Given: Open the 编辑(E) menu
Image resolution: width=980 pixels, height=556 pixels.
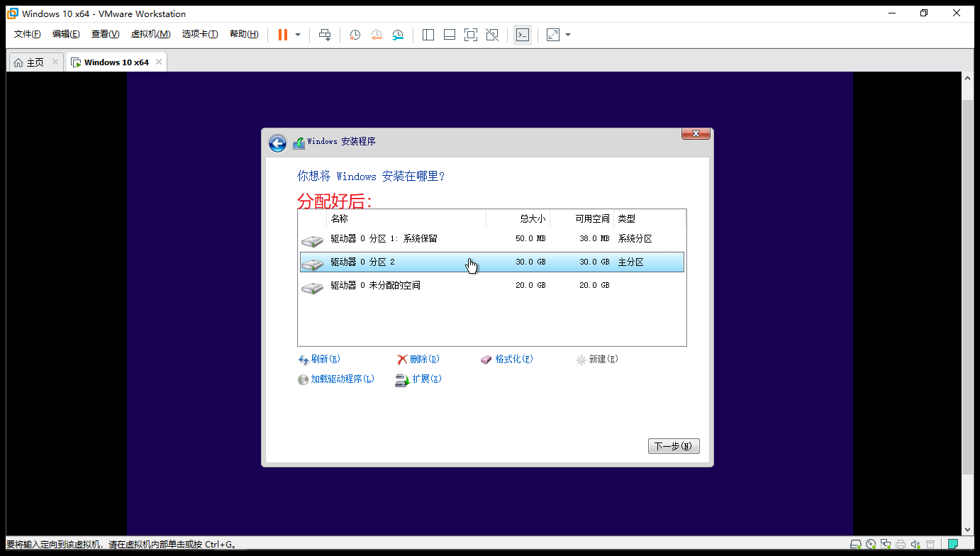Looking at the screenshot, I should pyautogui.click(x=66, y=34).
